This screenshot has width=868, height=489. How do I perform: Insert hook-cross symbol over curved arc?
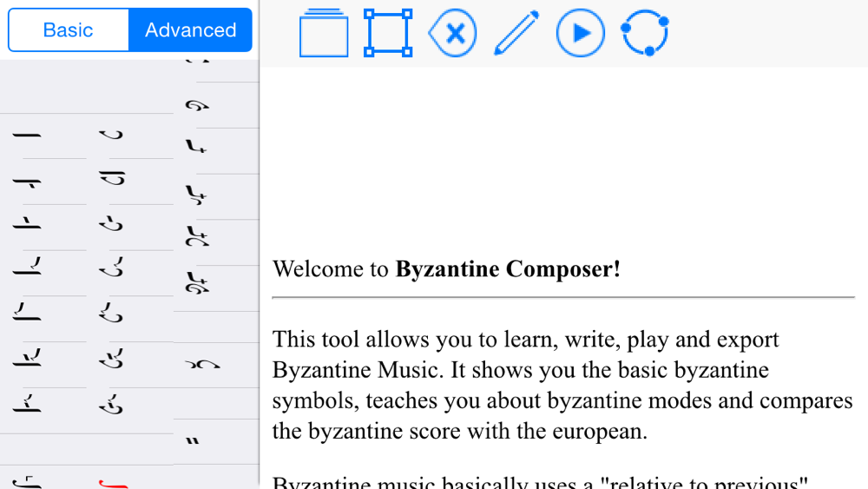click(x=197, y=236)
